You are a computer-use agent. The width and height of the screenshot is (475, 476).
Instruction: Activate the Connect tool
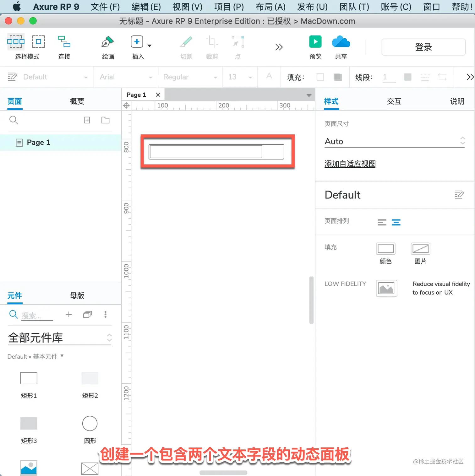click(64, 41)
